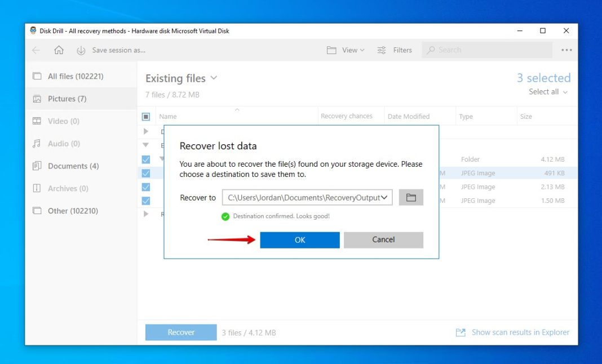
Task: Open the Filters sliders icon
Action: pyautogui.click(x=382, y=50)
